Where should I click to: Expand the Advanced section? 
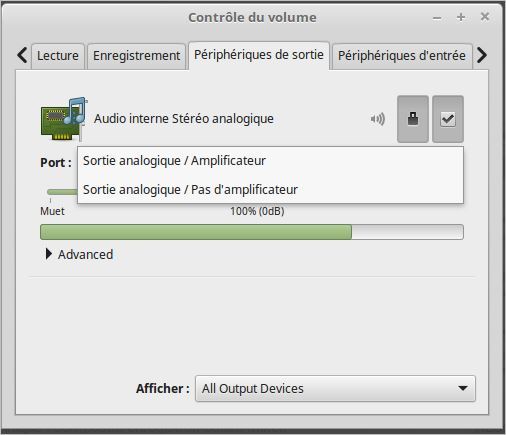pos(79,254)
